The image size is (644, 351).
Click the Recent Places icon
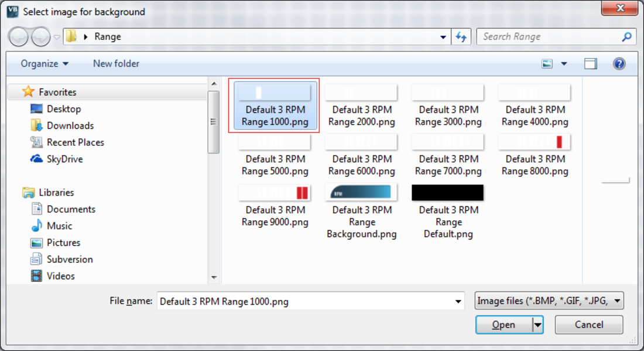36,142
